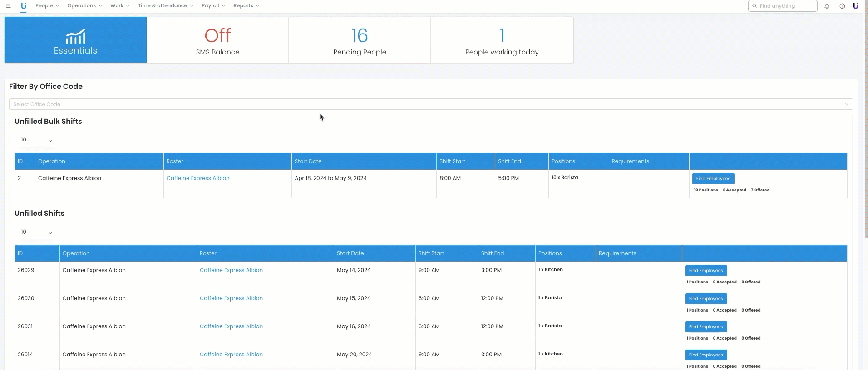Open Caffeine Express Albion roster for shift 26030
Screen dimensions: 868x370
[231, 298]
